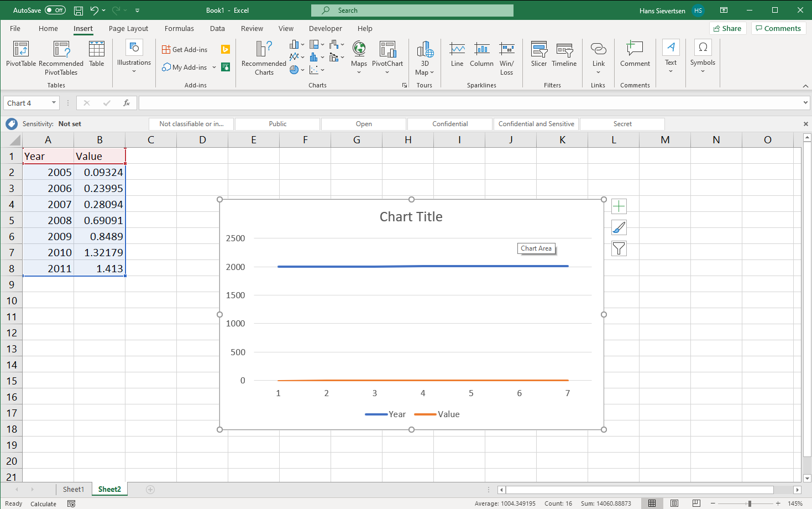The height and width of the screenshot is (509, 812).
Task: Switch to the Sheet1 tab
Action: point(74,489)
